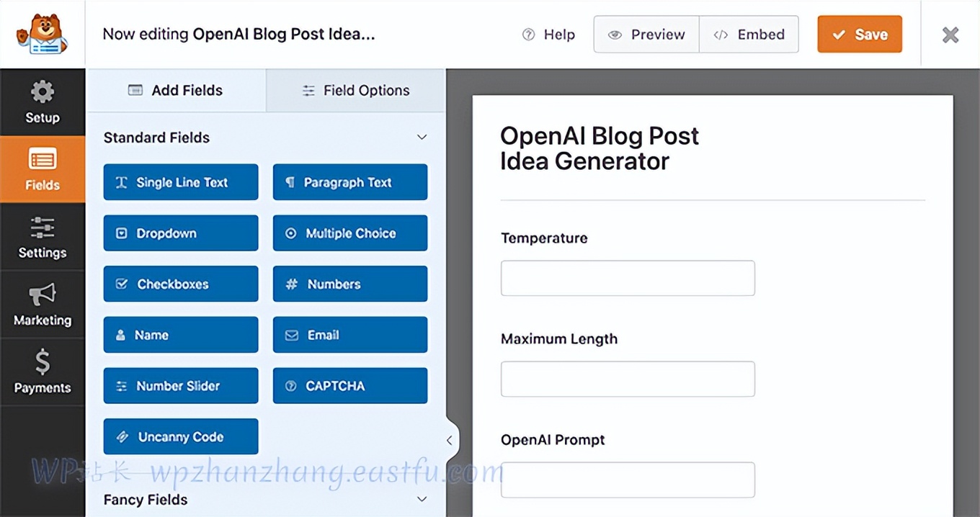Close the form builder with X
This screenshot has width=980, height=517.
click(950, 35)
